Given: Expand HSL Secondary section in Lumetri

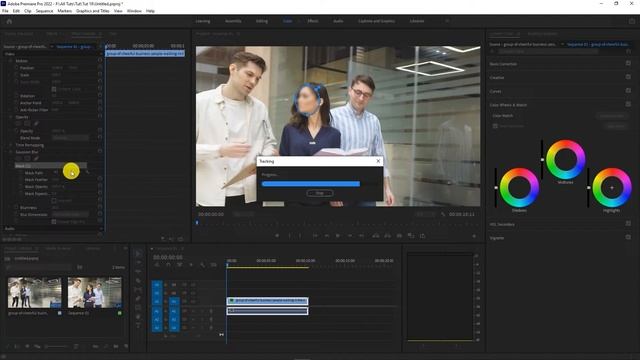Looking at the screenshot, I should coord(502,224).
